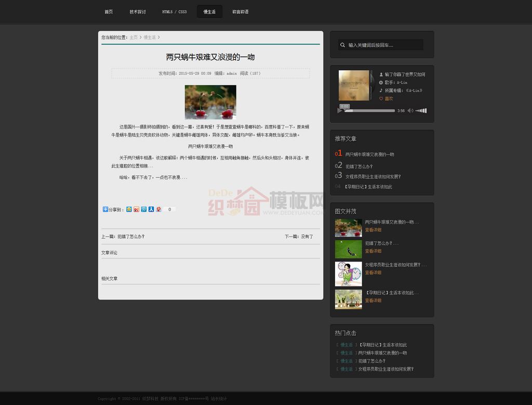The width and height of the screenshot is (532, 405).
Task: Share to Sina Weibo icon
Action: (136, 210)
